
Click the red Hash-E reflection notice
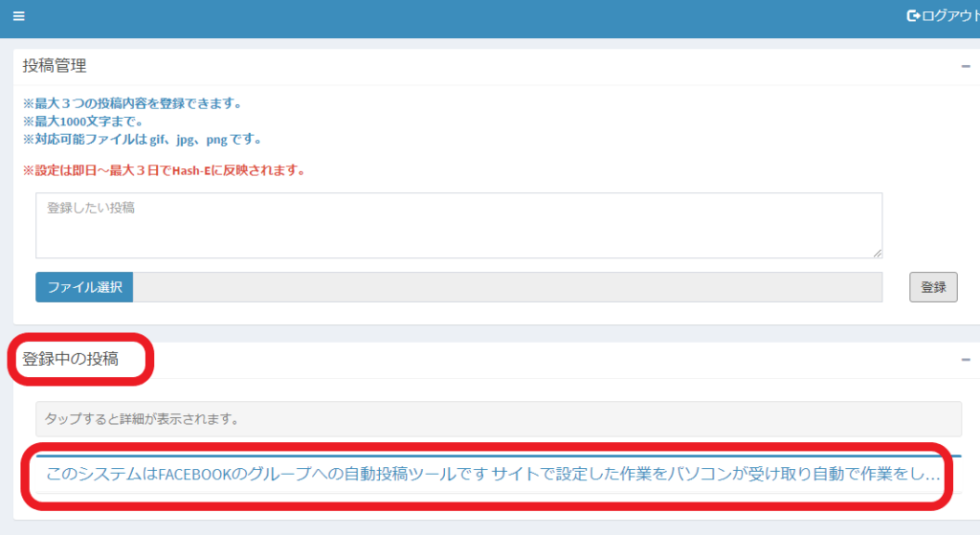[x=165, y=170]
